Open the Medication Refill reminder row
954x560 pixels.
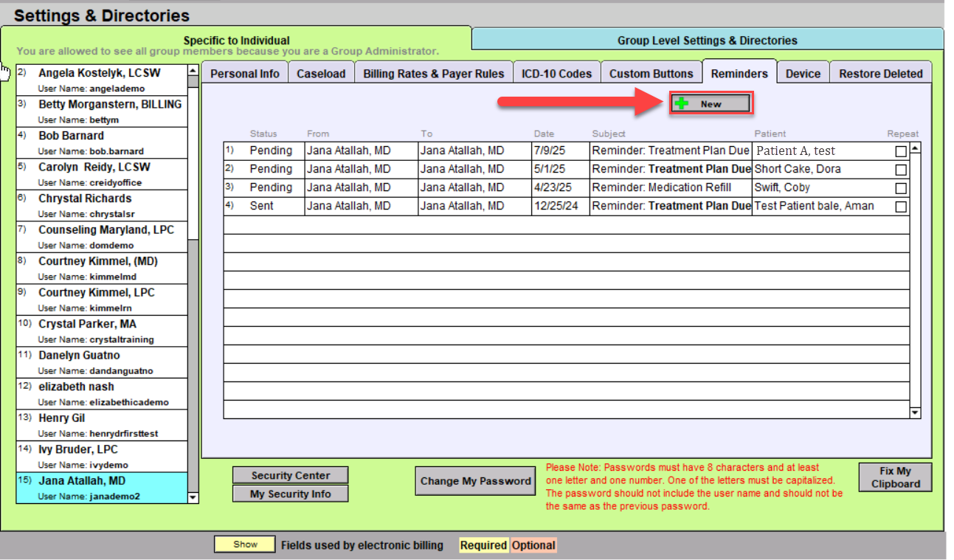[x=661, y=187]
